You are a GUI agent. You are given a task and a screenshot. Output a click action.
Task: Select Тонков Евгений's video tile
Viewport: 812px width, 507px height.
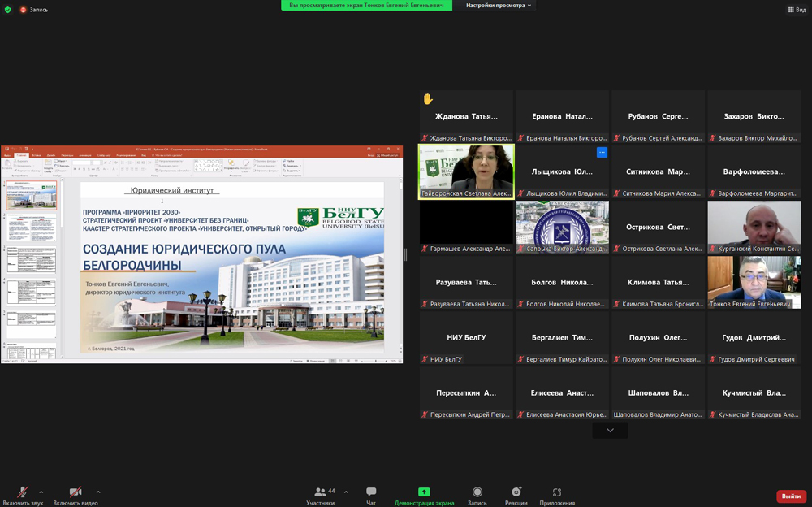(754, 282)
